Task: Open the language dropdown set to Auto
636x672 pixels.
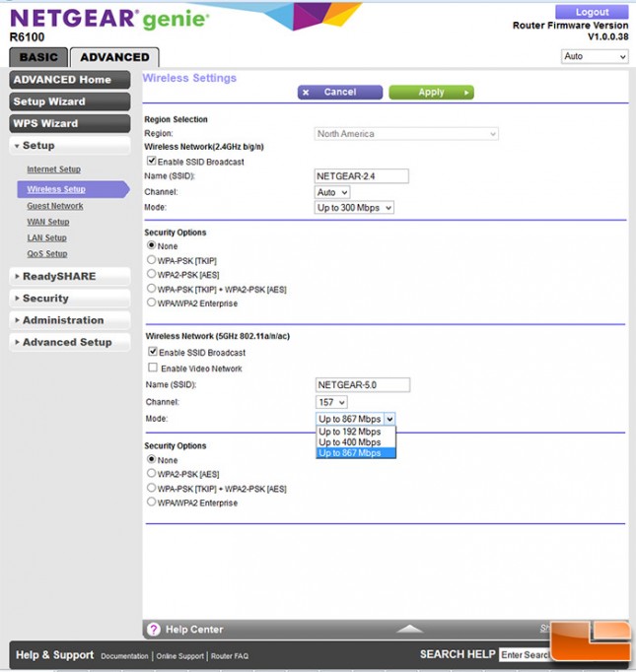Action: coord(595,56)
